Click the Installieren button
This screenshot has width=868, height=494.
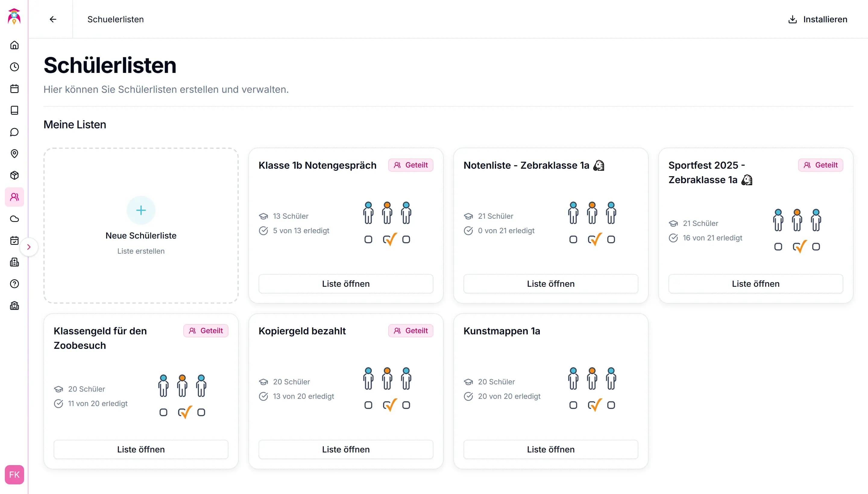(817, 19)
